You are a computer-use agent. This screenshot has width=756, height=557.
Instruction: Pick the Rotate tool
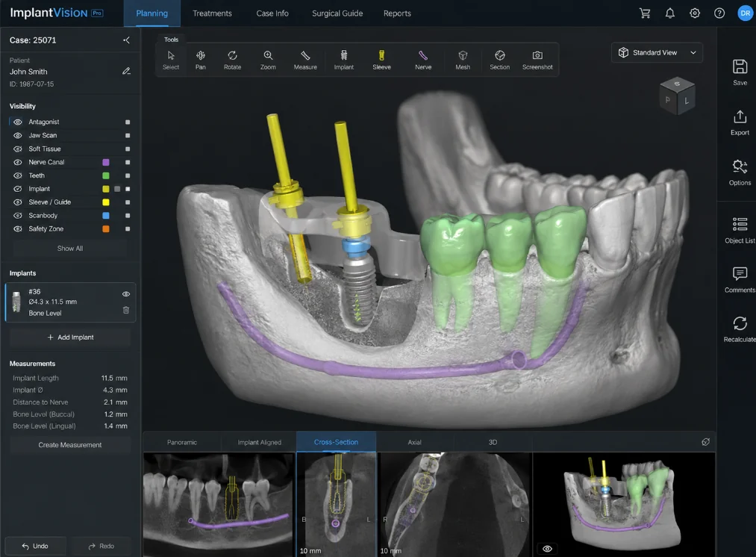pyautogui.click(x=232, y=60)
